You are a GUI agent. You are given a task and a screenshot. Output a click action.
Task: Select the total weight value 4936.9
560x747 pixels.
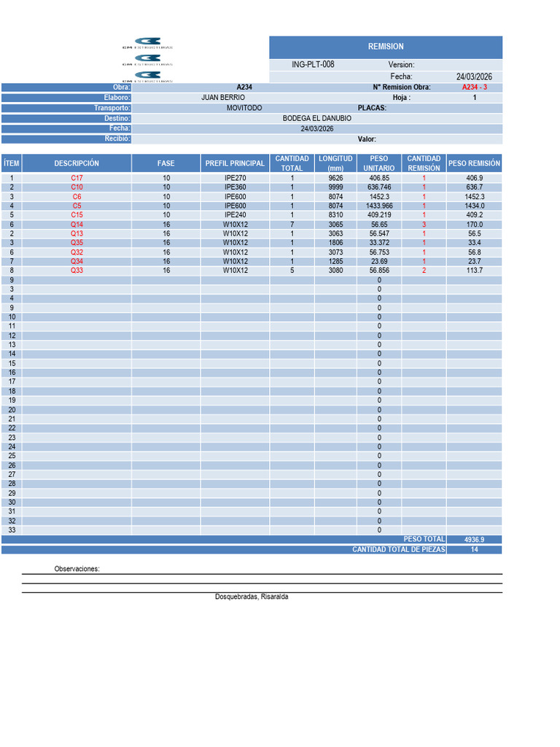tap(474, 539)
